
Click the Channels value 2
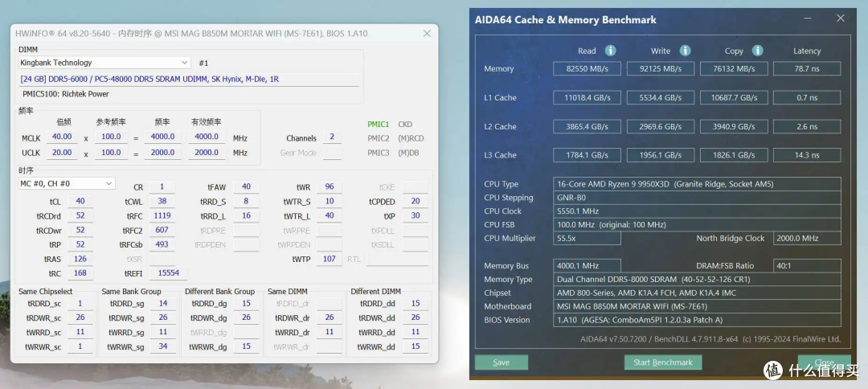[x=332, y=137]
